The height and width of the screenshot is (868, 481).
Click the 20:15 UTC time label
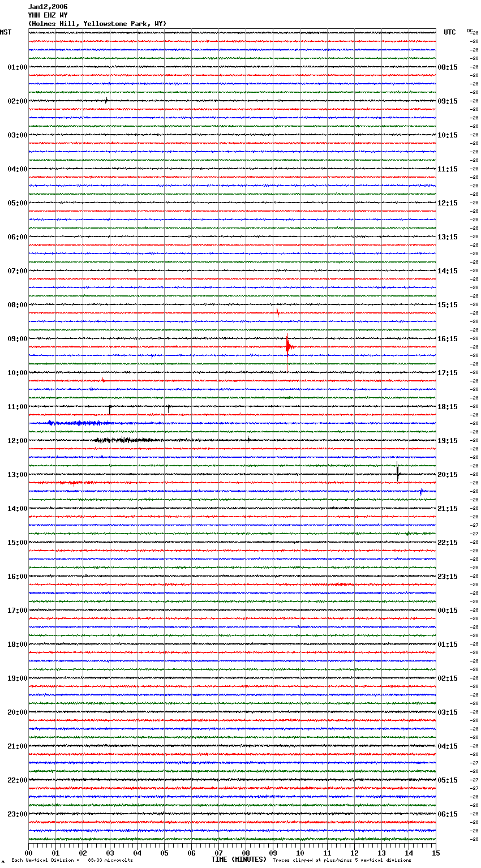point(448,475)
